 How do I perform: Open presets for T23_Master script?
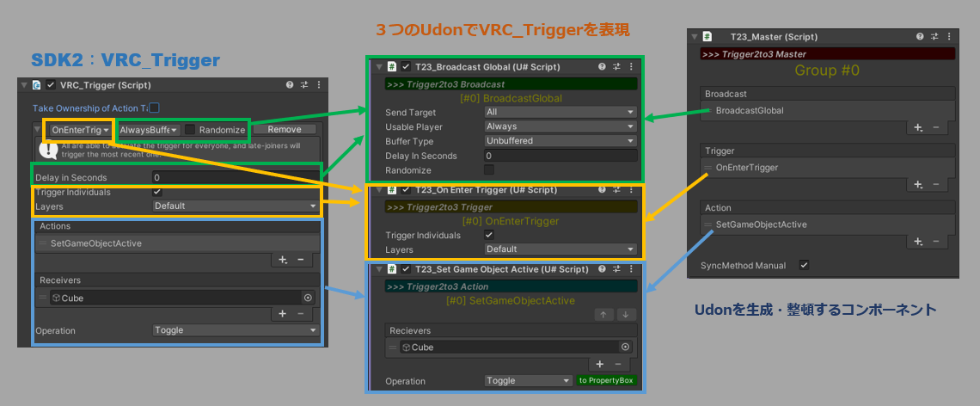[x=935, y=37]
